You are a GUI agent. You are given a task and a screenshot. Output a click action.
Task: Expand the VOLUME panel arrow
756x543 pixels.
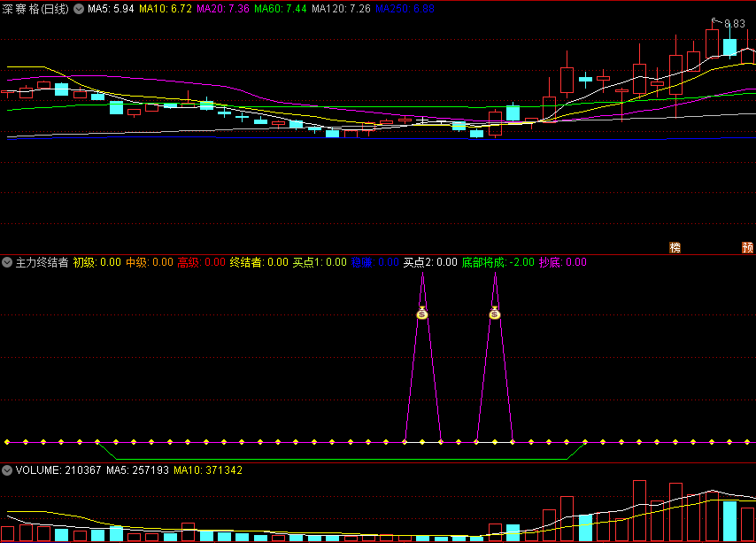tap(7, 470)
